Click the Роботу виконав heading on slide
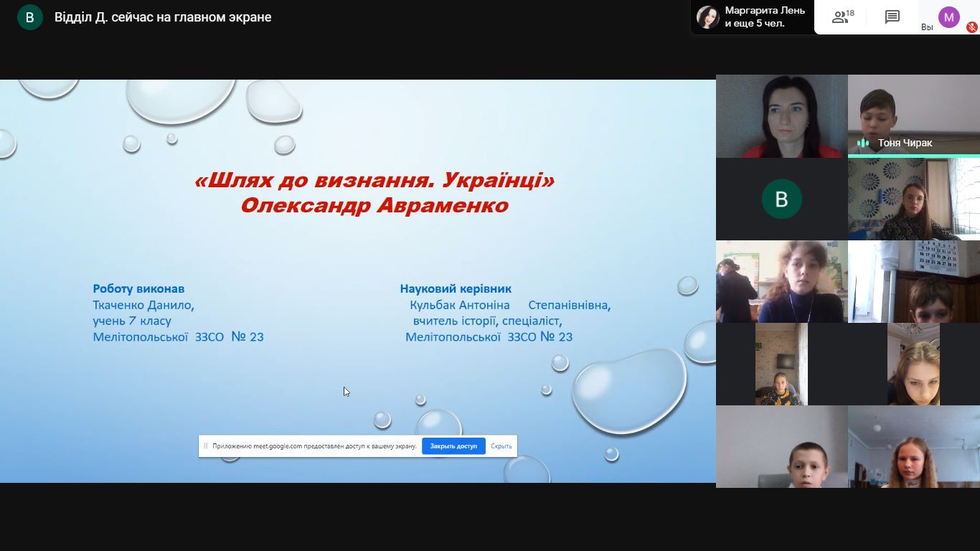980x551 pixels. point(138,288)
